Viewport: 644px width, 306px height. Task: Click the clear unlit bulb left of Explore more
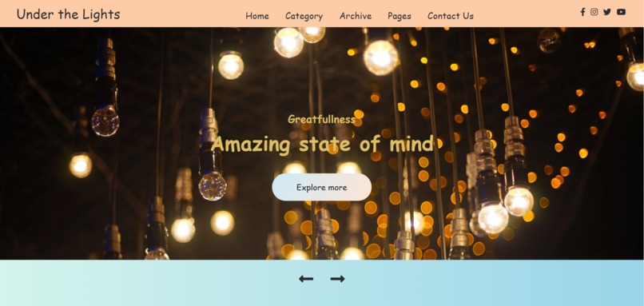pyautogui.click(x=213, y=186)
